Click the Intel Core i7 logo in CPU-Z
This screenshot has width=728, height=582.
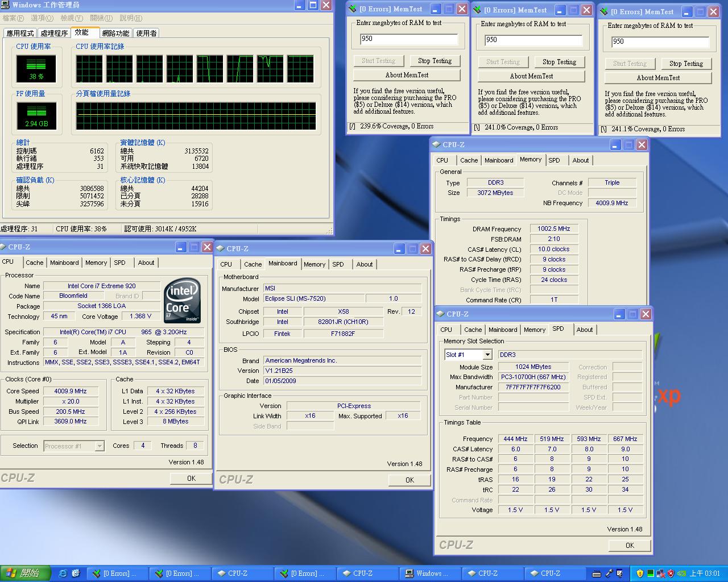pyautogui.click(x=182, y=300)
